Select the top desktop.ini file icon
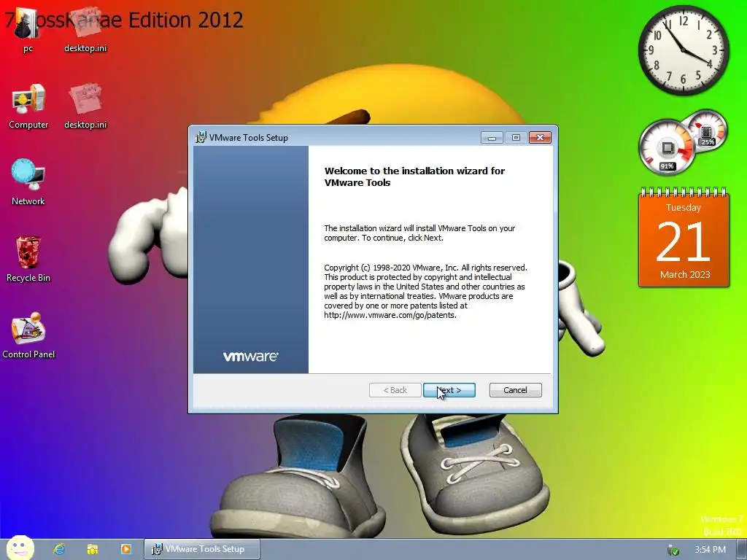Viewport: 747px width, 560px height. pyautogui.click(x=85, y=29)
